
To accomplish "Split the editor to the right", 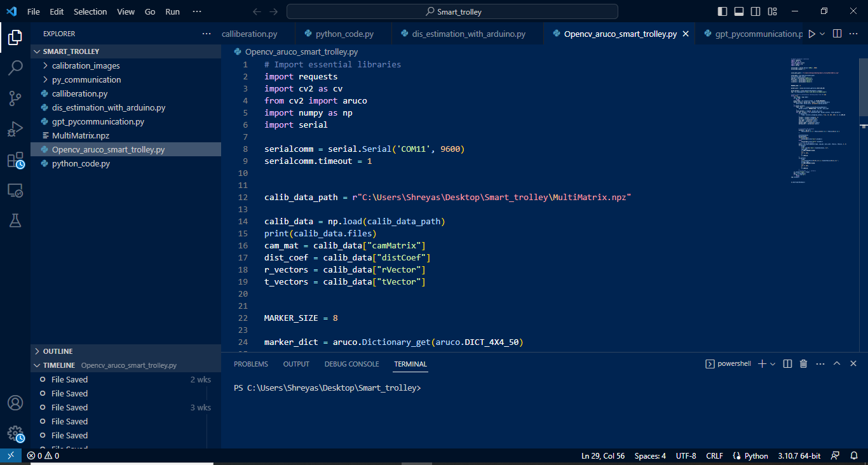I will (837, 34).
